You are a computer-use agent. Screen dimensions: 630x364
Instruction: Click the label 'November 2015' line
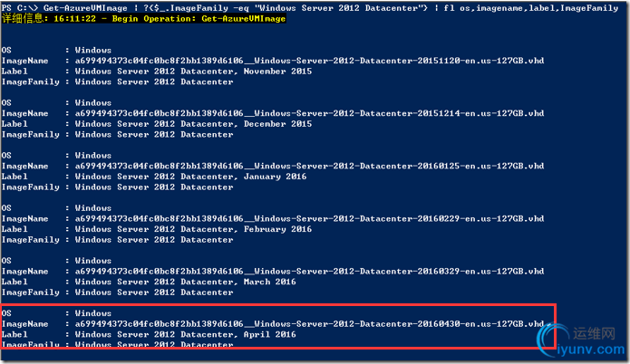157,71
